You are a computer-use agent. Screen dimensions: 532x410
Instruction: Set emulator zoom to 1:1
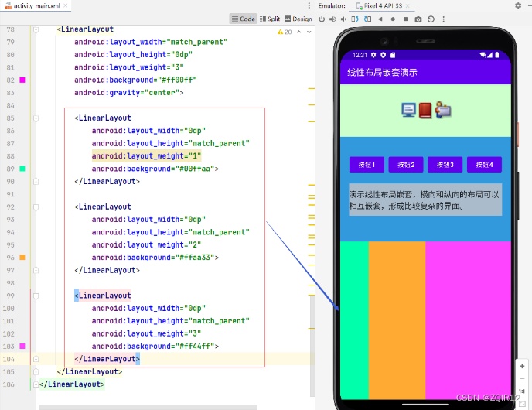[522, 391]
